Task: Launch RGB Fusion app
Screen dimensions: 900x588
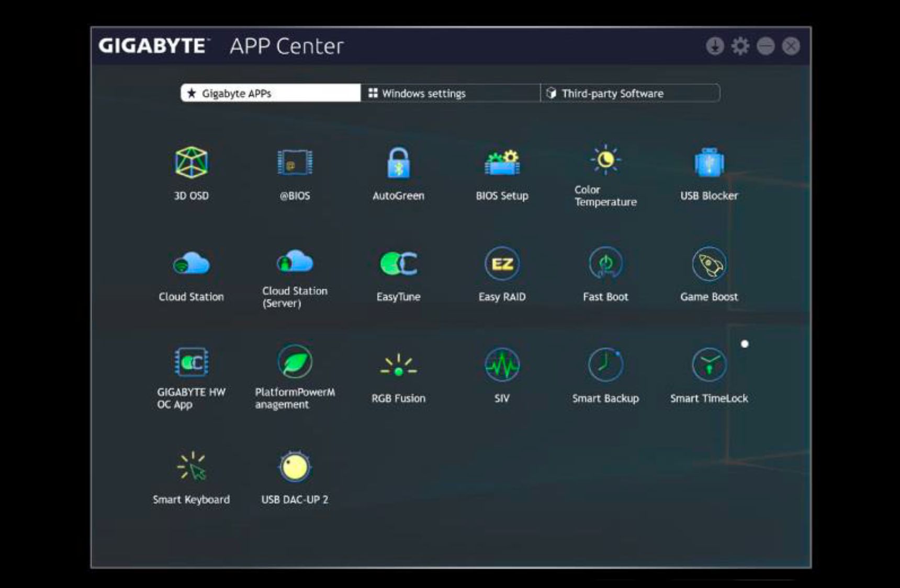Action: coord(398,365)
